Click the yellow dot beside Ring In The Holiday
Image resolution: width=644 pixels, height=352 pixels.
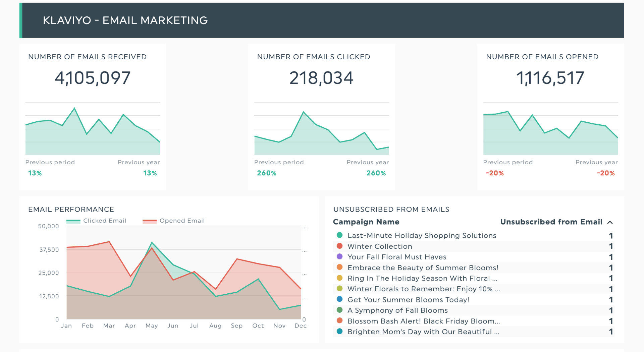(339, 278)
